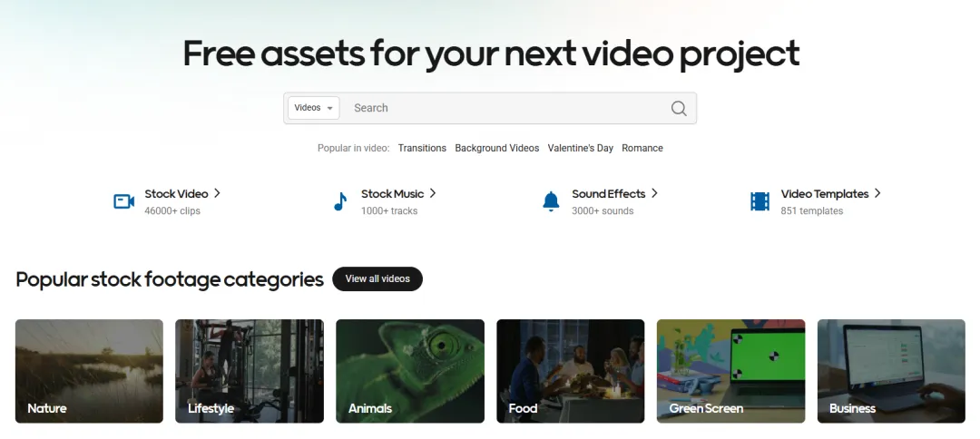This screenshot has width=980, height=439.
Task: Open the Green Screen category thumbnail
Action: pos(730,371)
